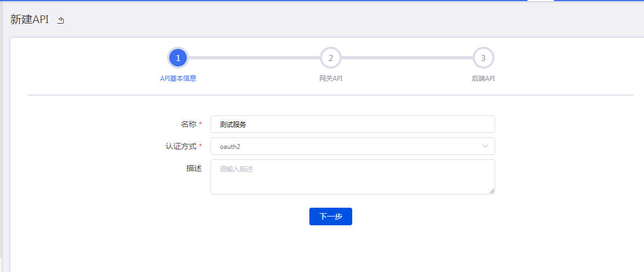Click the back icon beside 新建API

click(x=61, y=20)
